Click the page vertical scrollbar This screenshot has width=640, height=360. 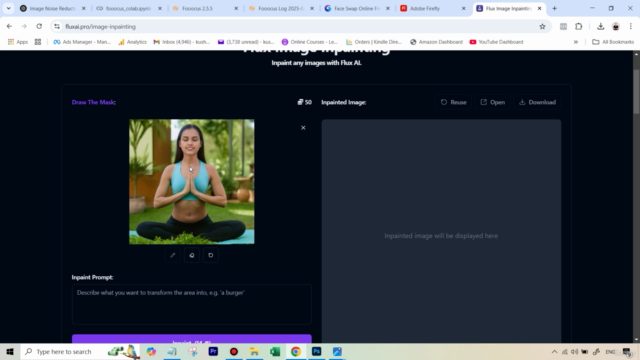pyautogui.click(x=636, y=92)
